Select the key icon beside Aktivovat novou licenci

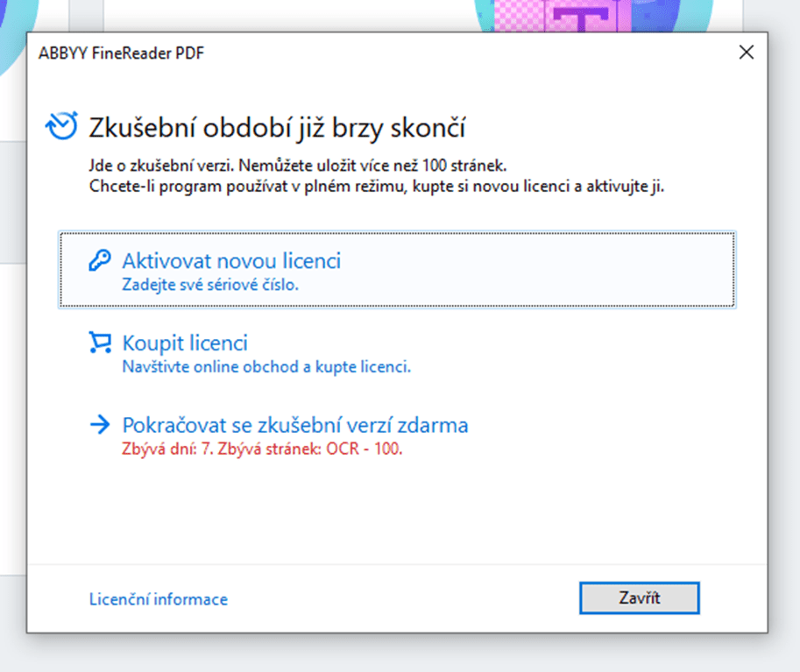click(100, 258)
